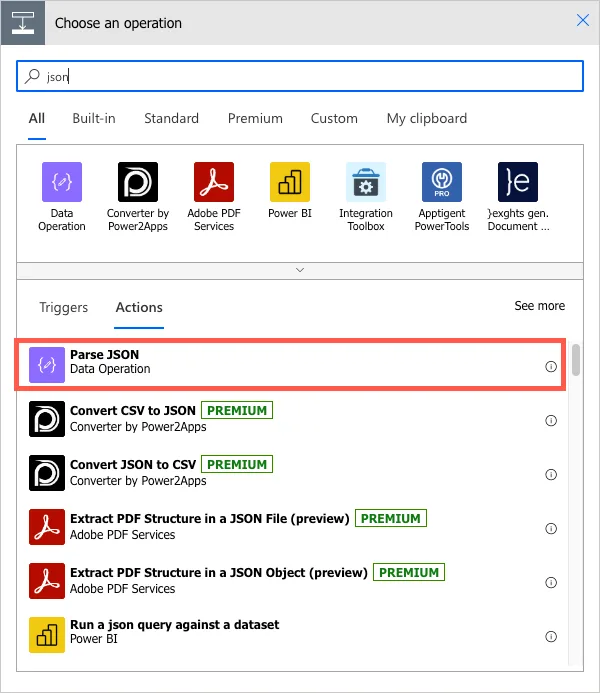Switch to the Standard tab
Image resolution: width=600 pixels, height=693 pixels.
click(x=171, y=118)
